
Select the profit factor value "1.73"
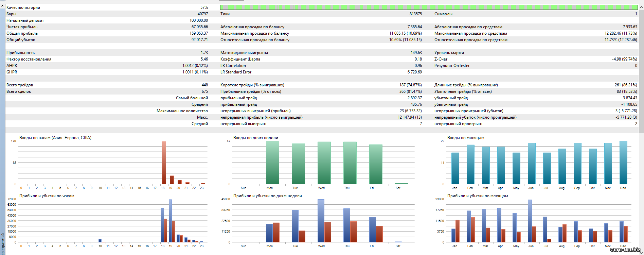pyautogui.click(x=204, y=53)
